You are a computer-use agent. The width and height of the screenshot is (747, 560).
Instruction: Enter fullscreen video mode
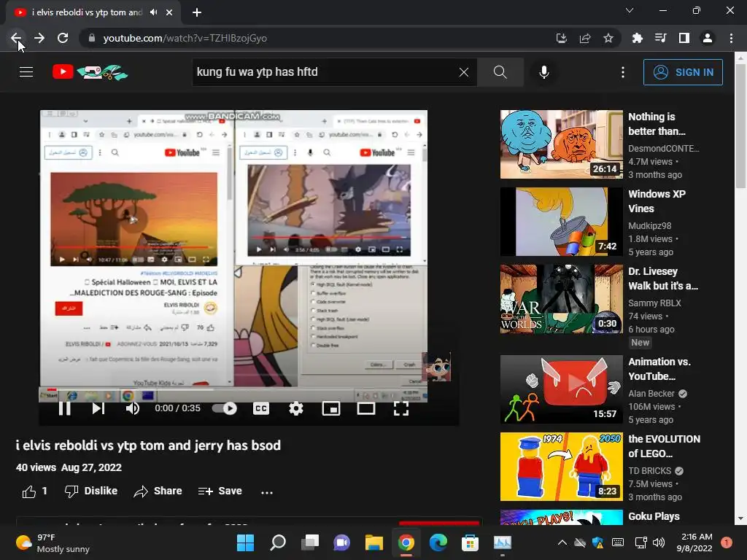click(x=401, y=408)
